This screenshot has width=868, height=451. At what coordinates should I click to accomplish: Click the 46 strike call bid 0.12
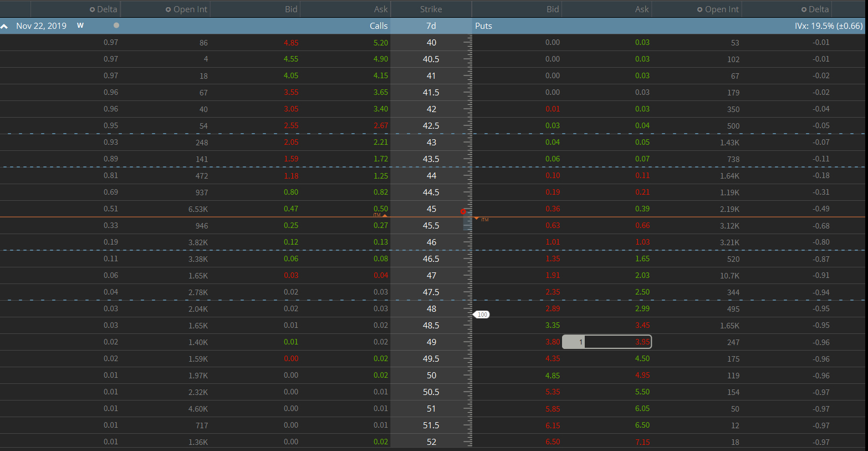[x=290, y=242]
